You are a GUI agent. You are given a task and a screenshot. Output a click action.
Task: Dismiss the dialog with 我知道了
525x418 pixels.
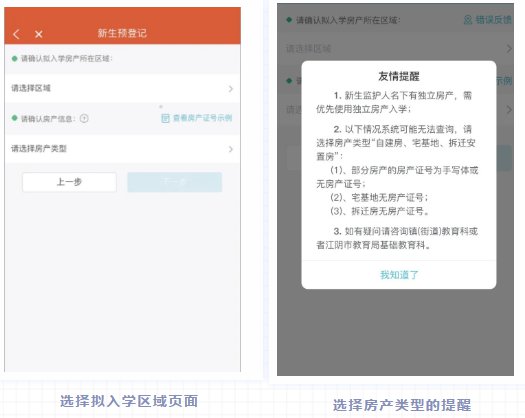coord(399,275)
